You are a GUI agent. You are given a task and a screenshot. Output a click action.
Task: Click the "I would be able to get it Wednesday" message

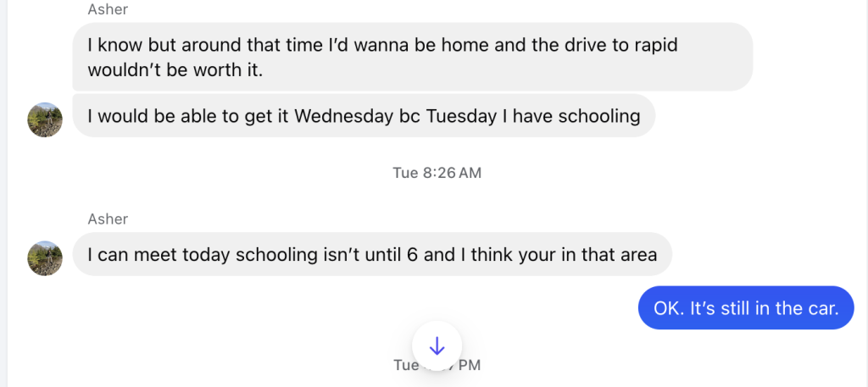click(x=363, y=116)
